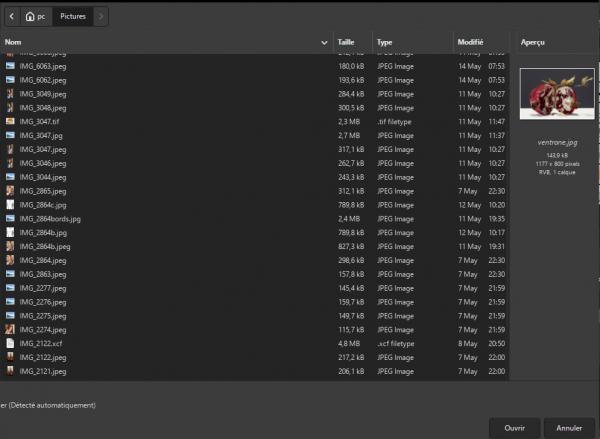Click the thumbnail icon of IMG_3047.tif
Viewport: 600px width, 439px height.
(x=10, y=121)
